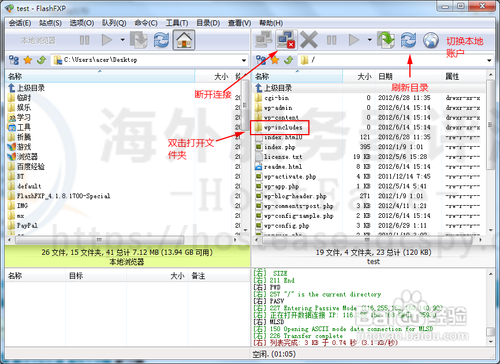Select remote cgi-bin folder
500x364 pixels.
click(x=272, y=98)
